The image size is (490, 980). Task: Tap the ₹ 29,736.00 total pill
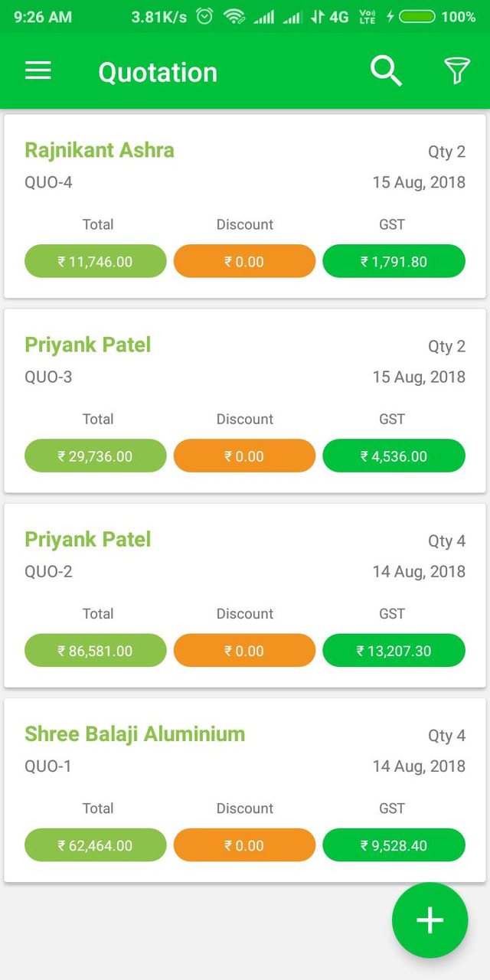point(96,456)
